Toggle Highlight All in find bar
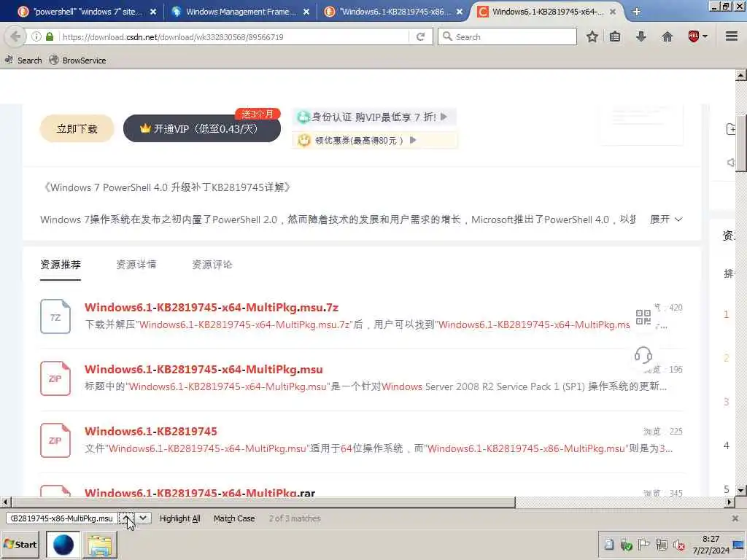Image resolution: width=747 pixels, height=560 pixels. [x=179, y=518]
